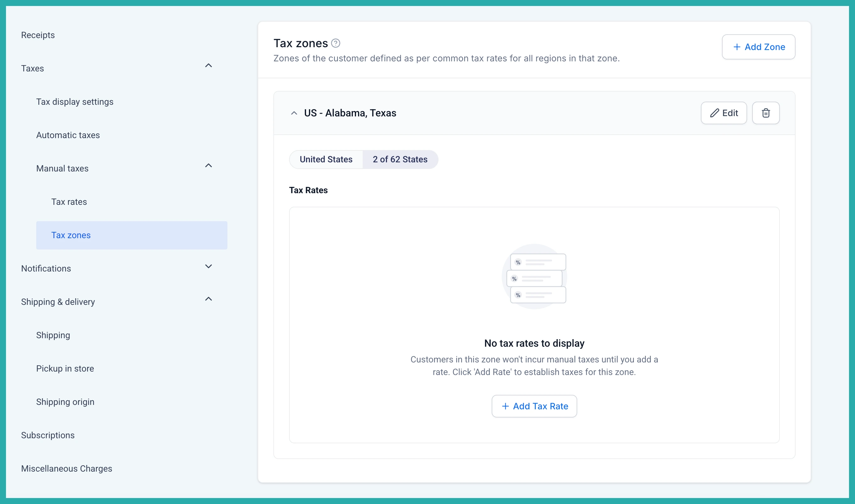
Task: Click the No tax rates to display heading
Action: click(534, 343)
